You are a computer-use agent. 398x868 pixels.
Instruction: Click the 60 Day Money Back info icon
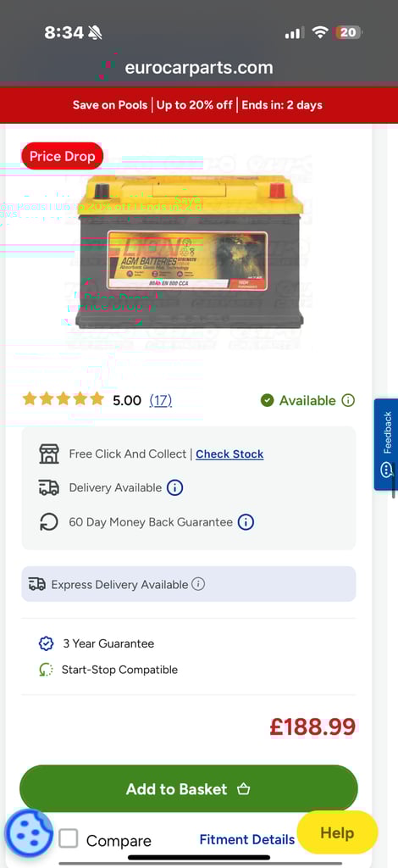tap(246, 522)
